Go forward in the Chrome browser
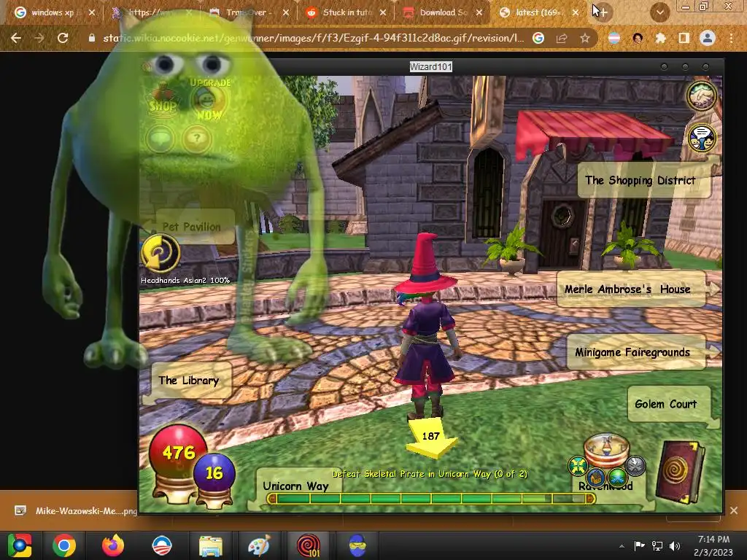Viewport: 747px width, 560px height. point(39,38)
